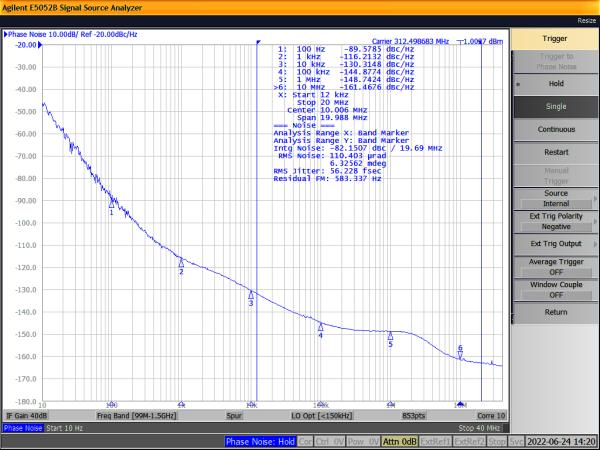Image resolution: width=600 pixels, height=450 pixels.
Task: Open the Ext Trig Output submenu
Action: point(556,244)
